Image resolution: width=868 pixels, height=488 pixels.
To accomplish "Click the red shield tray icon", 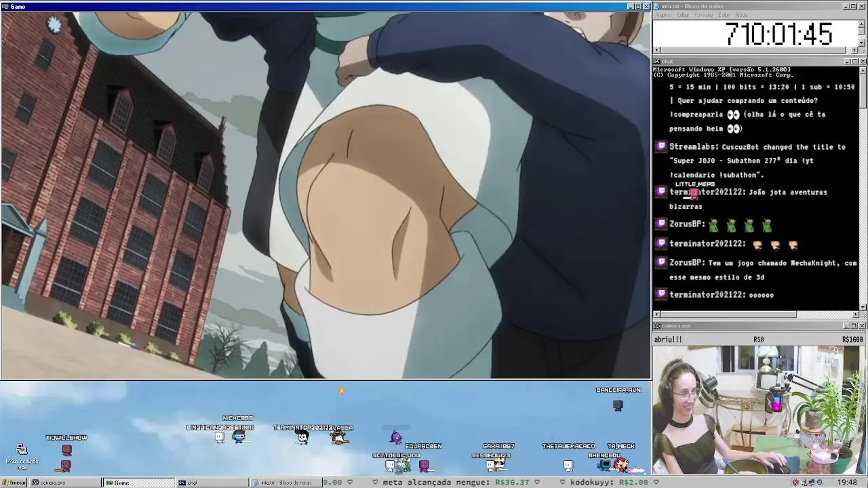I will point(795,483).
